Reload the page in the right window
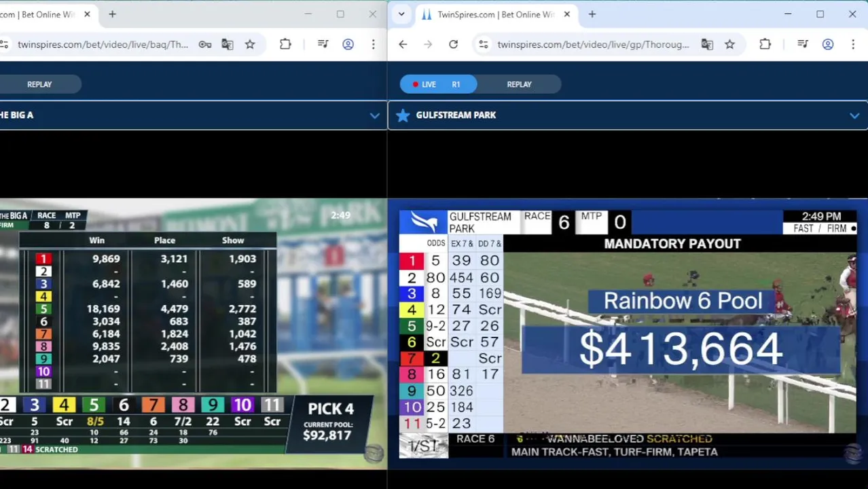The width and height of the screenshot is (868, 489). click(x=453, y=44)
